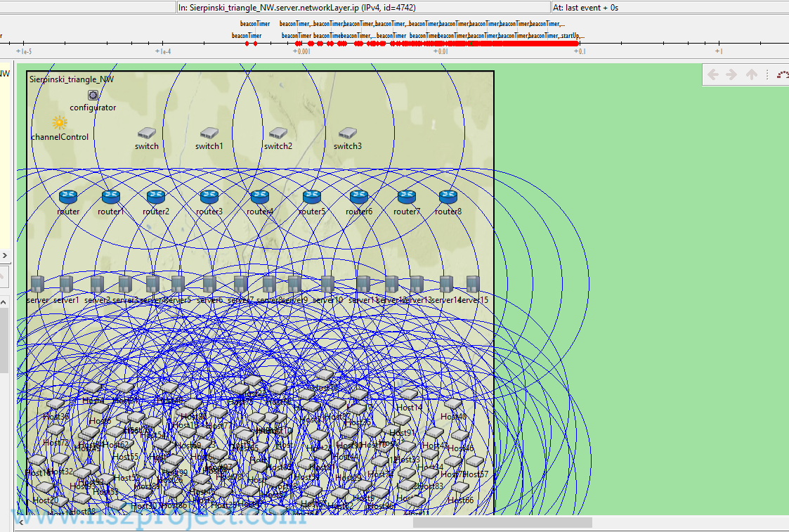
Task: Select the router8 icon
Action: pos(448,197)
